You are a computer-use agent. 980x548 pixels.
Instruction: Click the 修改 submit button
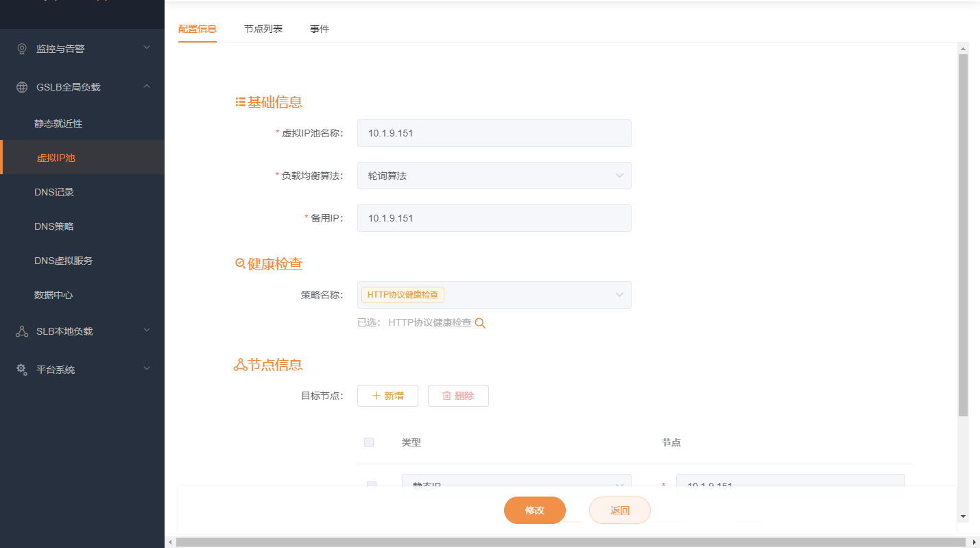point(535,510)
